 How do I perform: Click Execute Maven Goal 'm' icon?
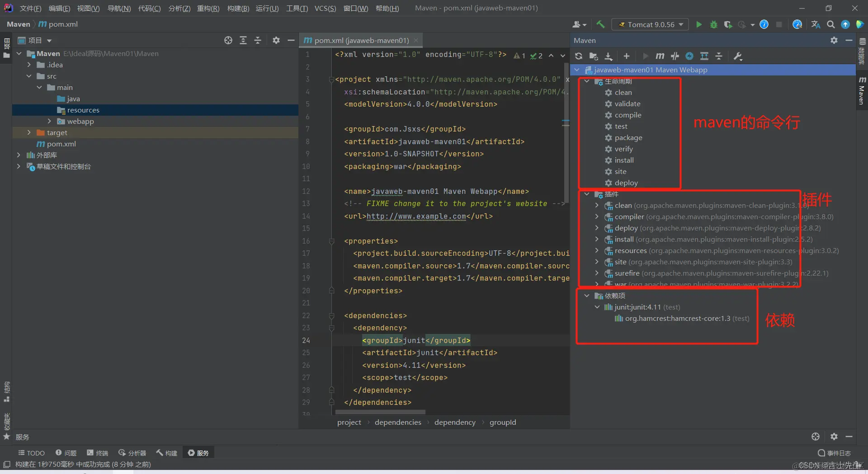pyautogui.click(x=660, y=56)
